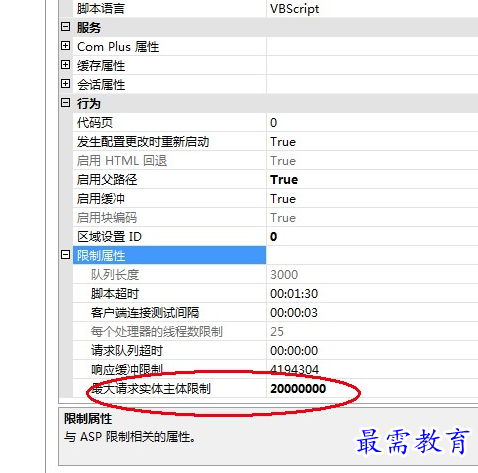This screenshot has width=478, height=473.
Task: Click the VBScript value field
Action: pyautogui.click(x=372, y=8)
